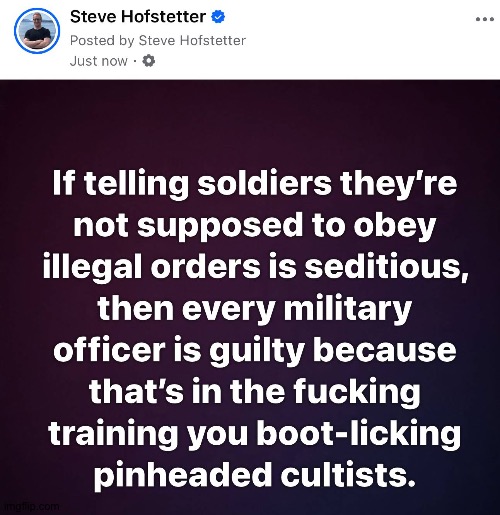Screen dimensions: 500x515
Task: Click the 'If telling soldiers they're' text line
Action: click(255, 184)
